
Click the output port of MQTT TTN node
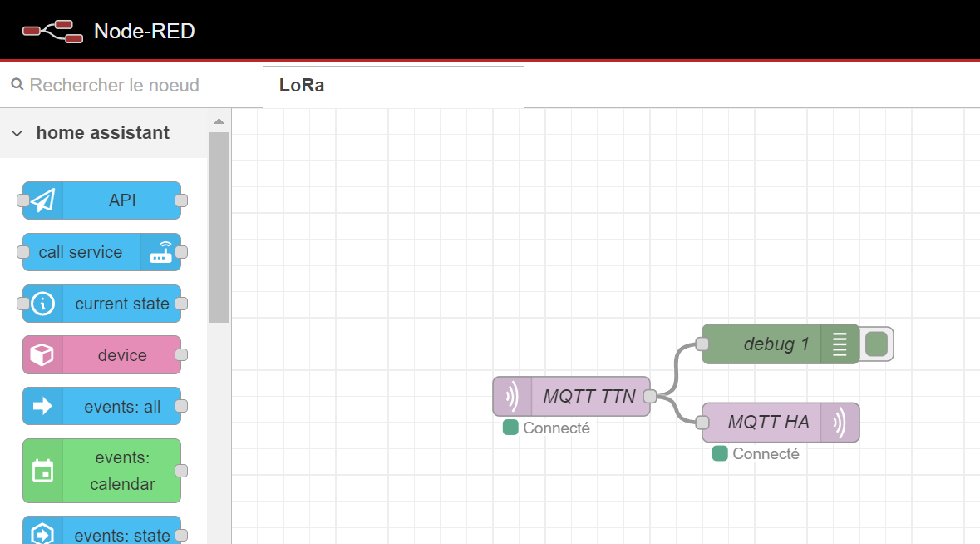pos(650,397)
